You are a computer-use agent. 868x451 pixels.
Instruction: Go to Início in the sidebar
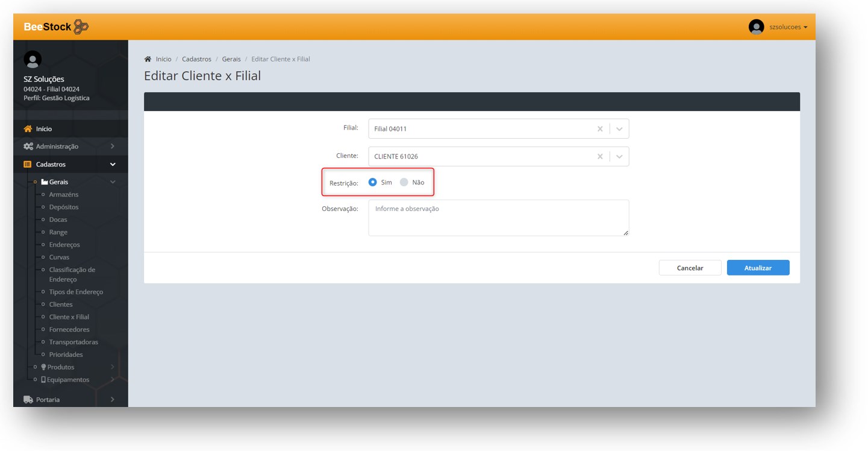pyautogui.click(x=43, y=129)
